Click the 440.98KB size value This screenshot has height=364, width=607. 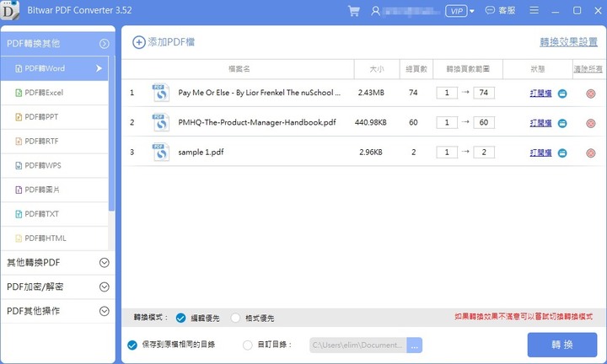[x=371, y=123]
